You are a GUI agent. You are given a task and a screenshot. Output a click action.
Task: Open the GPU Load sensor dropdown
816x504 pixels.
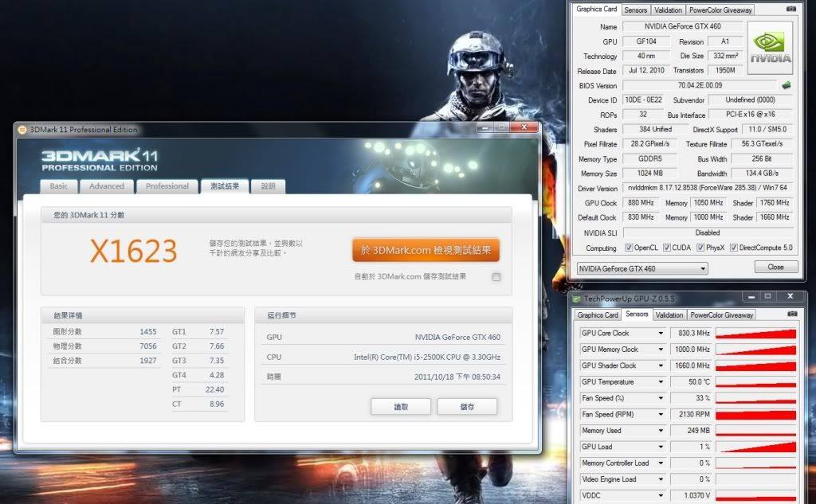pos(661,446)
